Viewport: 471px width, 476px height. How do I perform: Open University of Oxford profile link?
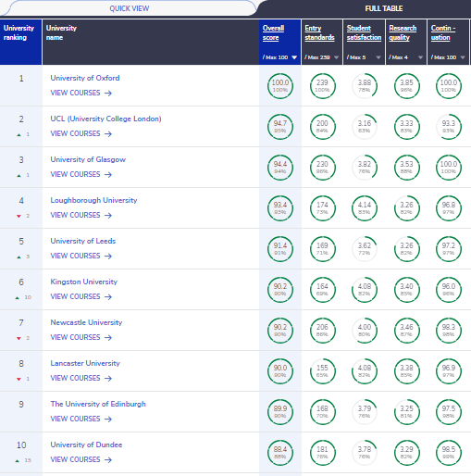point(85,78)
